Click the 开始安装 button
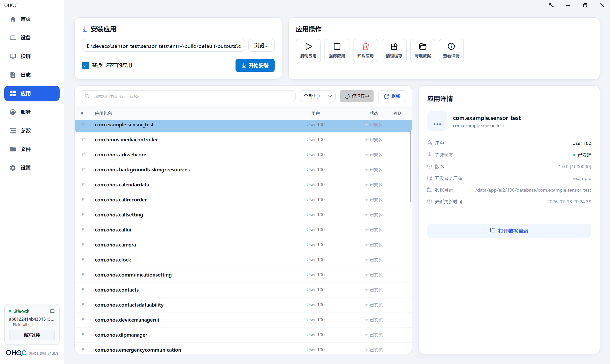The width and height of the screenshot is (610, 364). pyautogui.click(x=255, y=65)
